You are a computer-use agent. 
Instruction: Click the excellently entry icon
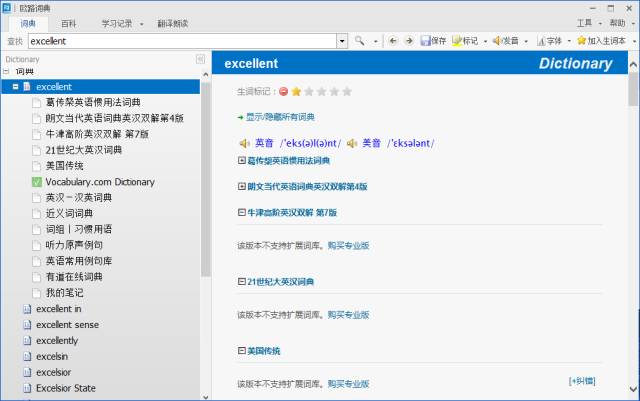pos(27,341)
